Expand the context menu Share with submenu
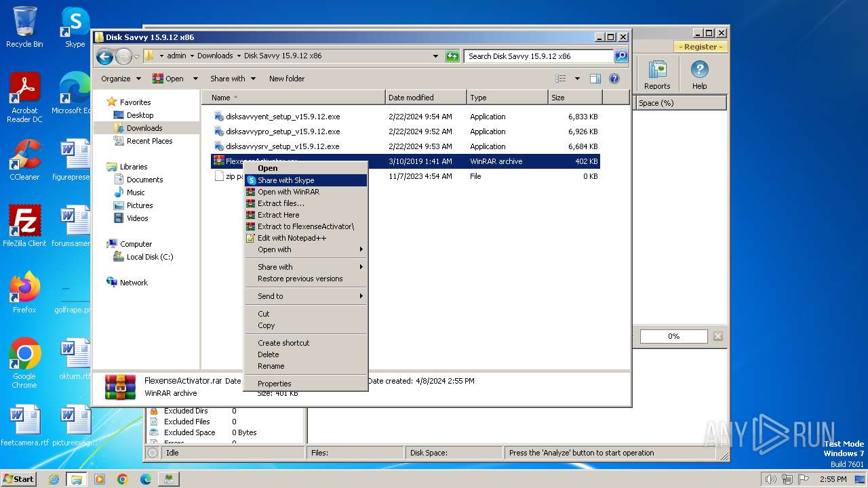This screenshot has width=868, height=488. pos(306,267)
